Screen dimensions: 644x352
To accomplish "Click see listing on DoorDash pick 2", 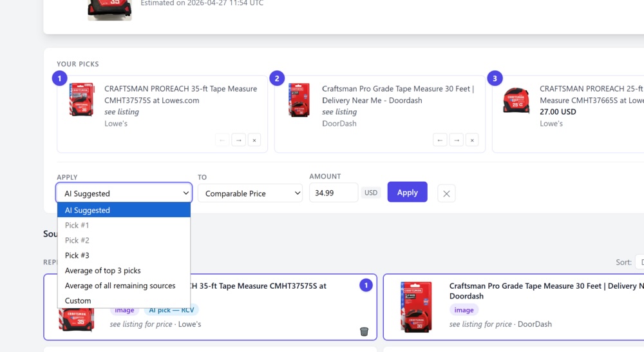I will click(x=339, y=112).
